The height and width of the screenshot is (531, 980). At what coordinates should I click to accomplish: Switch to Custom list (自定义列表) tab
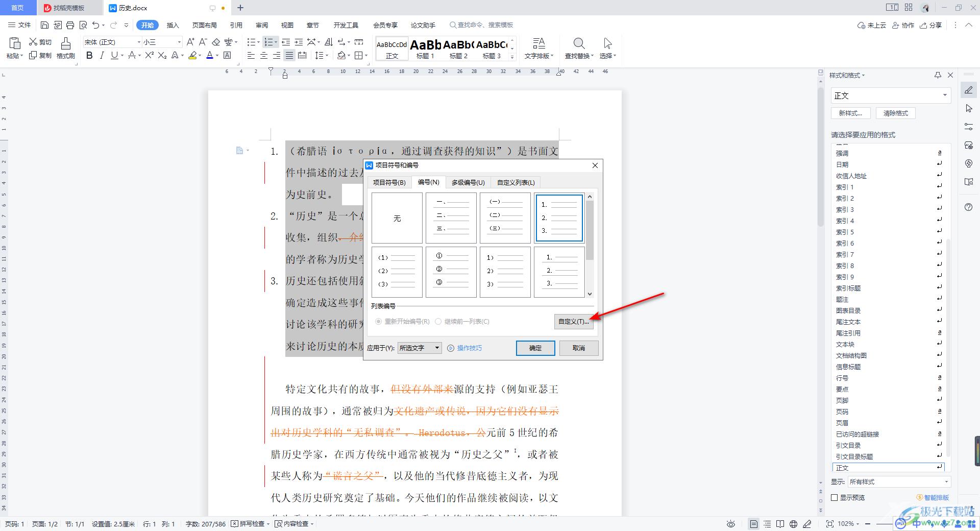click(516, 182)
